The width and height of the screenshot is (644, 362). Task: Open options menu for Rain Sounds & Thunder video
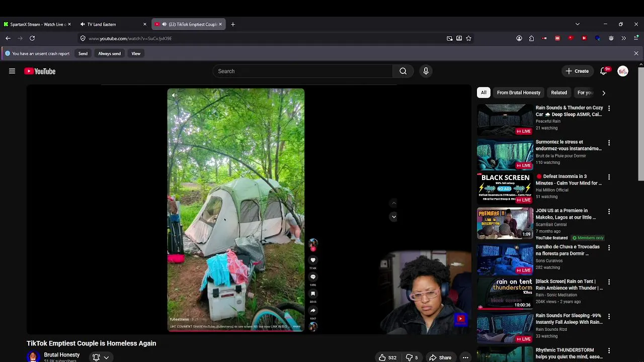609,108
